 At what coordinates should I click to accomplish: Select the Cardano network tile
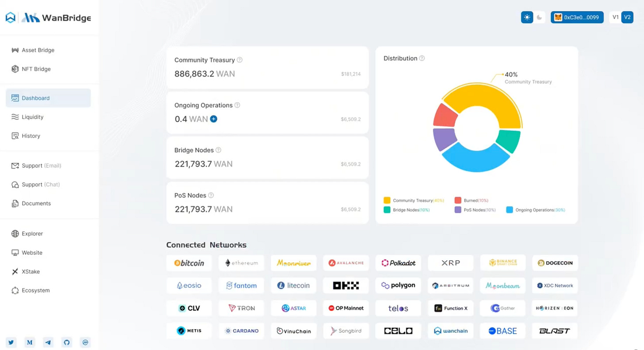(241, 331)
